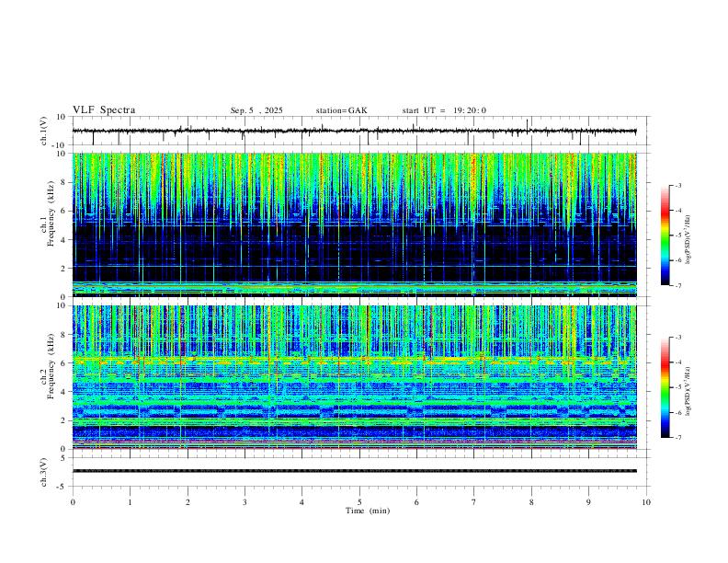This screenshot has height=563, width=728.
Task: Click the upper color scale bar for ch.1
Action: 665,236
